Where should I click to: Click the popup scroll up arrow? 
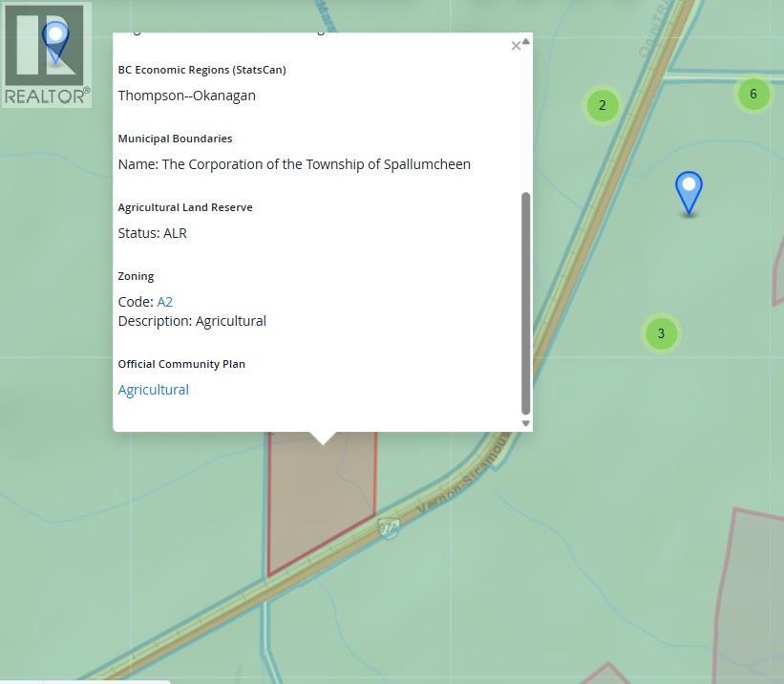[525, 41]
